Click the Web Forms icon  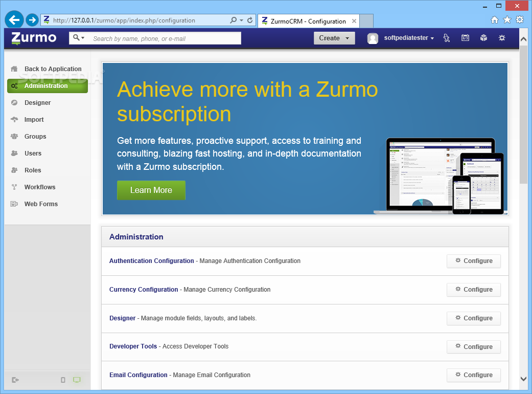14,204
